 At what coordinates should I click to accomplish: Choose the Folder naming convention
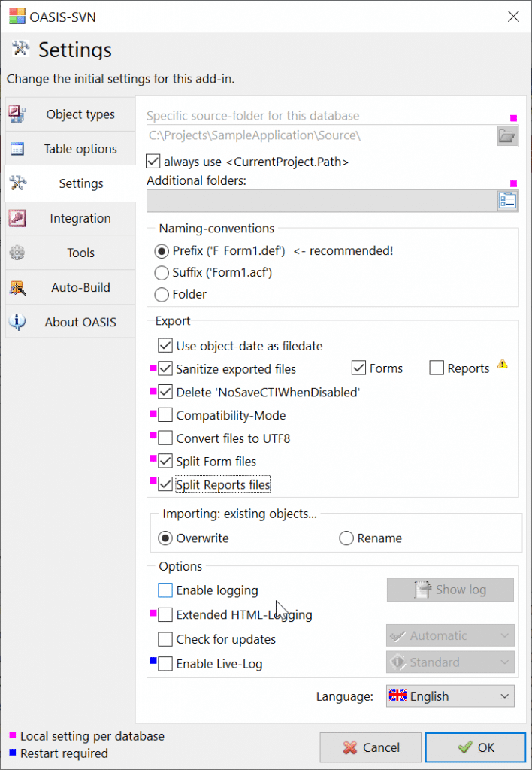(x=161, y=294)
